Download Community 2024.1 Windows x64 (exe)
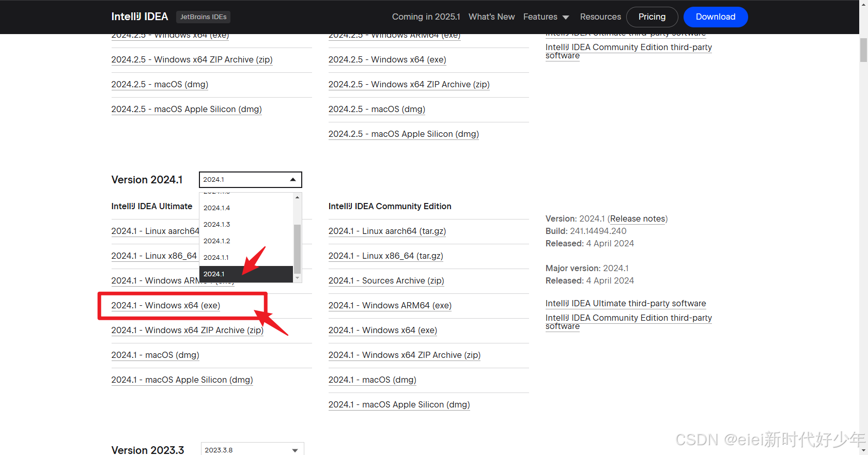The image size is (868, 455). (x=383, y=330)
